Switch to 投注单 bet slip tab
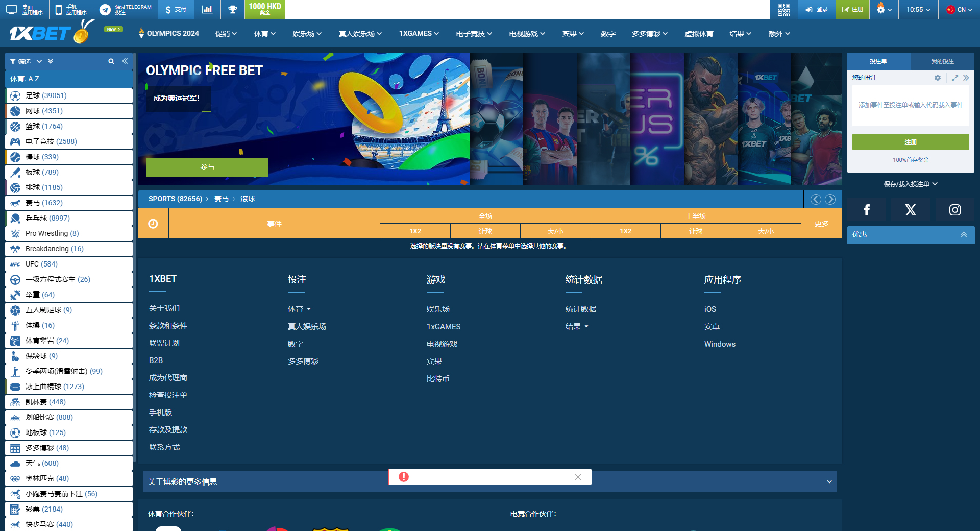 [x=879, y=61]
